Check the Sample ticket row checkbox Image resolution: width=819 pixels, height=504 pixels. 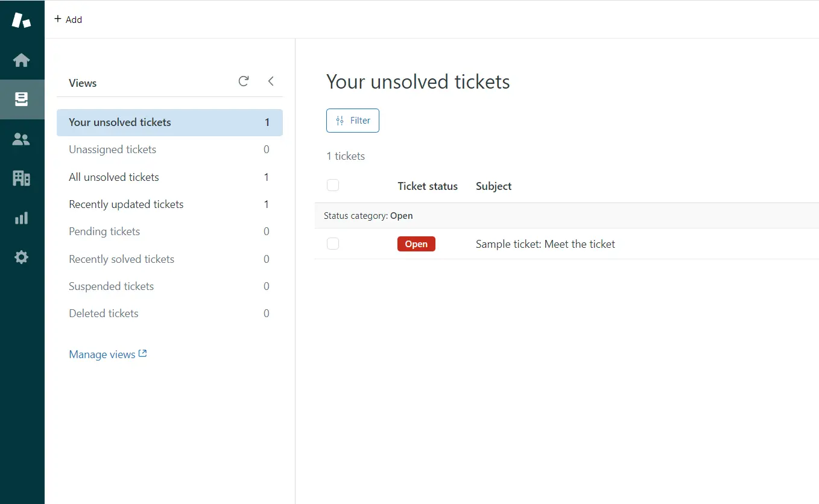point(333,244)
